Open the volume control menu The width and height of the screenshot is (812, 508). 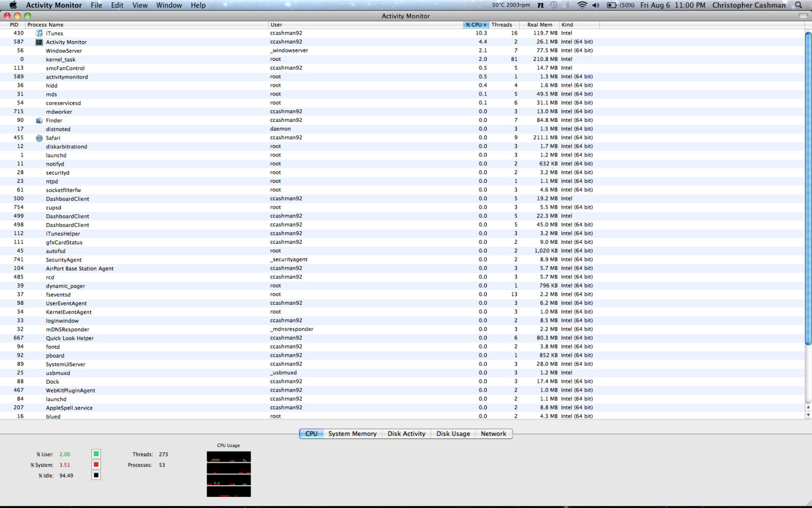point(596,5)
